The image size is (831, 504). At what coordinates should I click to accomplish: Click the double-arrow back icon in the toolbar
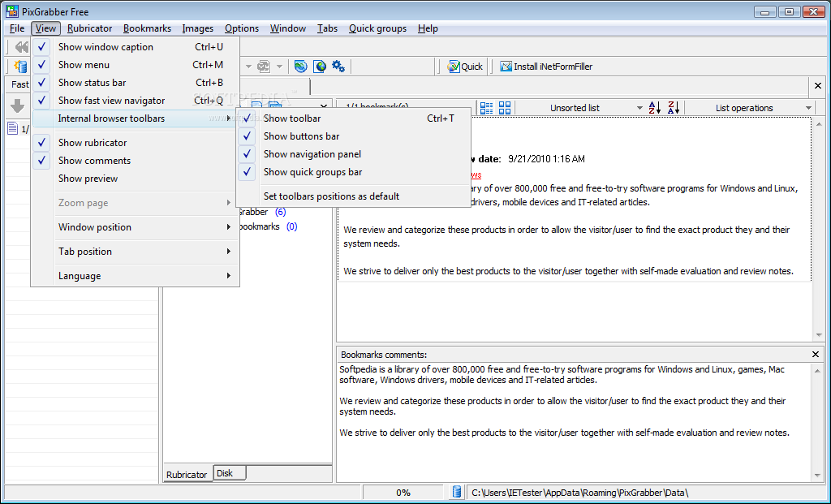click(x=21, y=47)
